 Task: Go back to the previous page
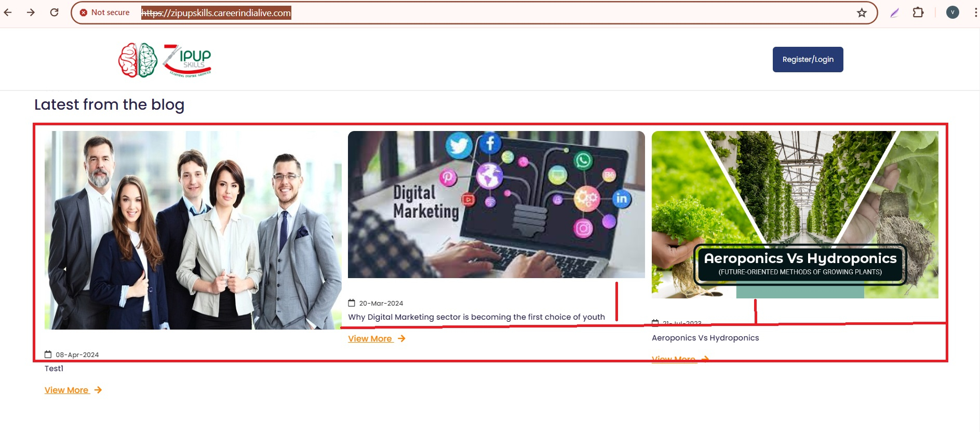point(8,12)
